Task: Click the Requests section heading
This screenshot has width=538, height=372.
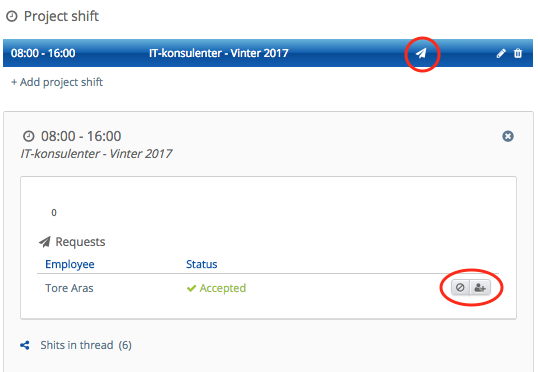Action: coord(80,242)
